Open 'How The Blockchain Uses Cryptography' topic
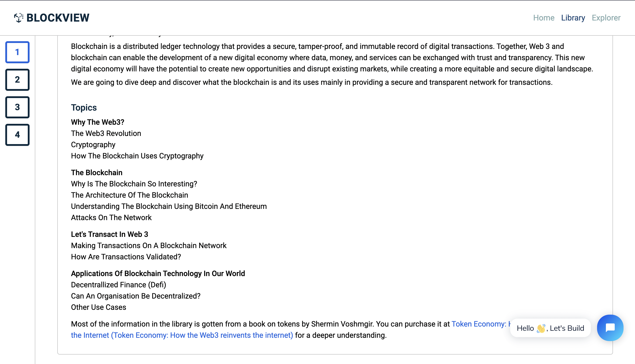This screenshot has width=635, height=364. (x=137, y=156)
